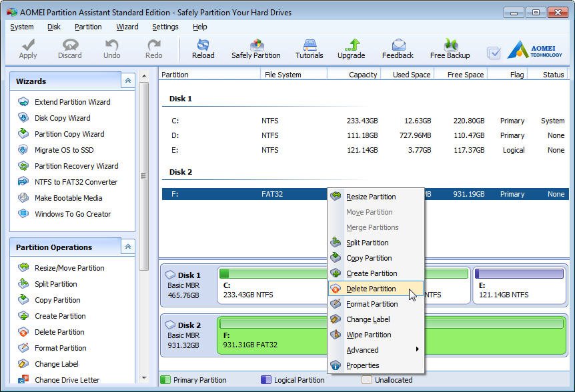
Task: Open the Disk menu
Action: tap(54, 27)
